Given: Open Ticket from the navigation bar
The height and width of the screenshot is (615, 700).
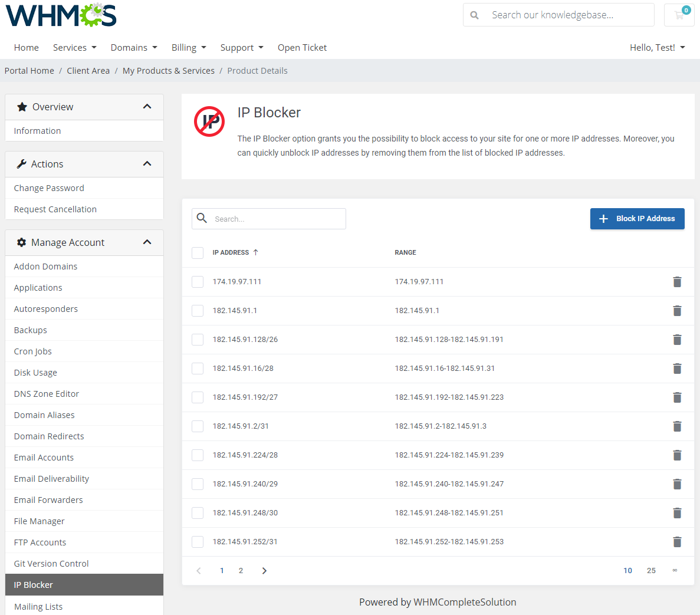Looking at the screenshot, I should point(302,47).
